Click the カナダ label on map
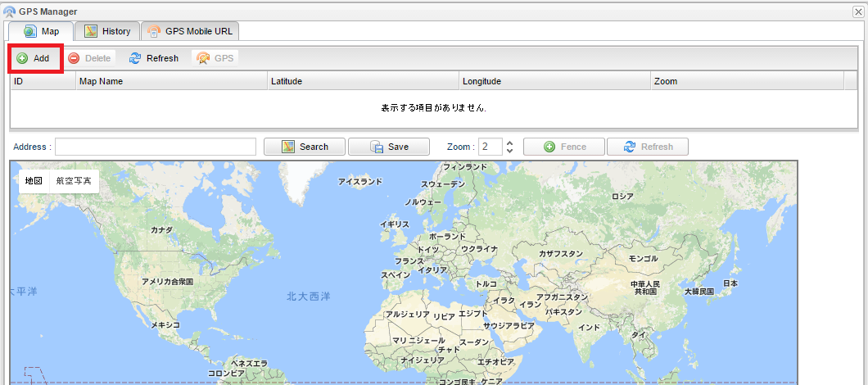This screenshot has height=385, width=868. 161,230
